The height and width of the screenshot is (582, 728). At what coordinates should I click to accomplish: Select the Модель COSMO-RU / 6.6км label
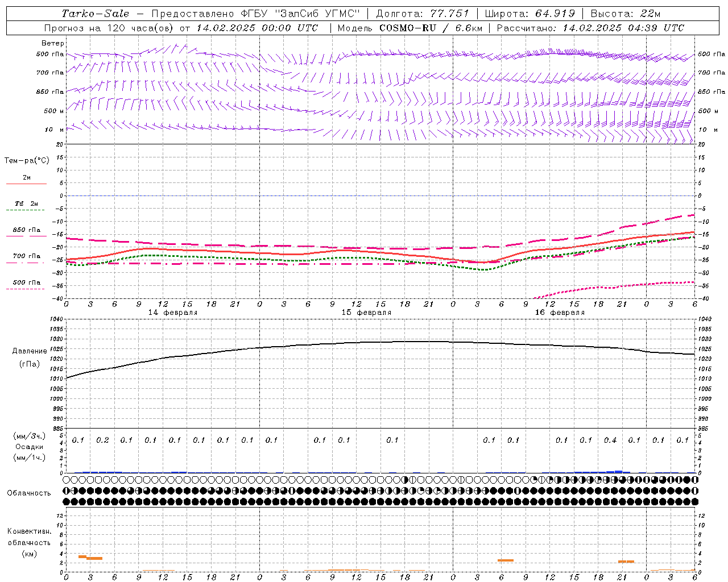pos(409,28)
